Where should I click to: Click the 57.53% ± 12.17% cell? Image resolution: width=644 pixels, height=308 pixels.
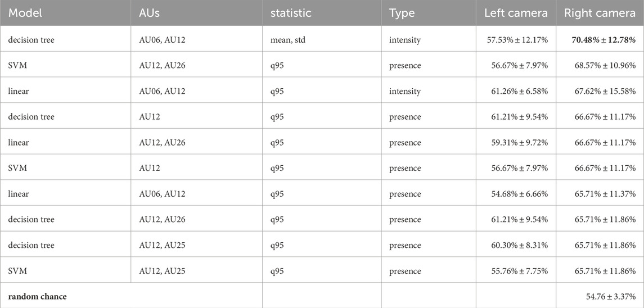pos(516,40)
